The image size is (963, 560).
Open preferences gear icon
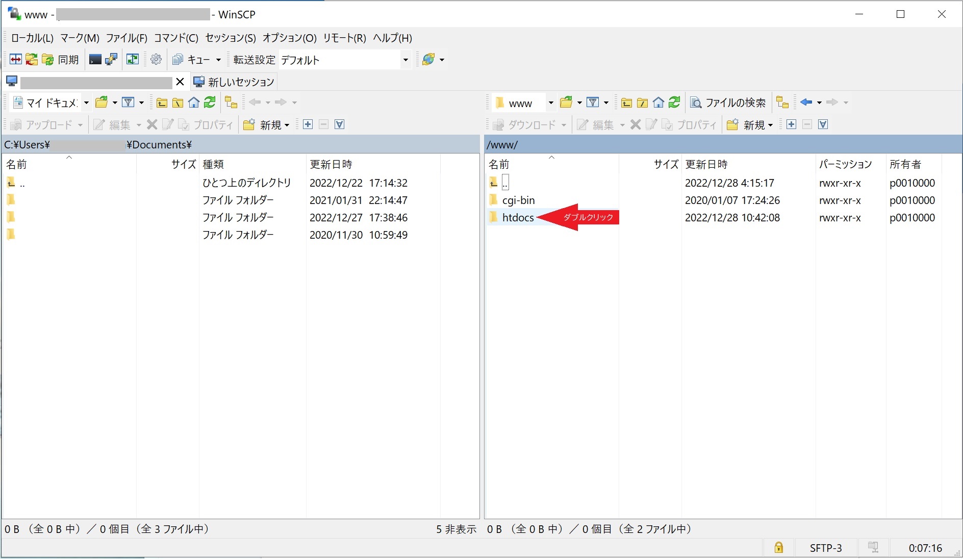(157, 60)
